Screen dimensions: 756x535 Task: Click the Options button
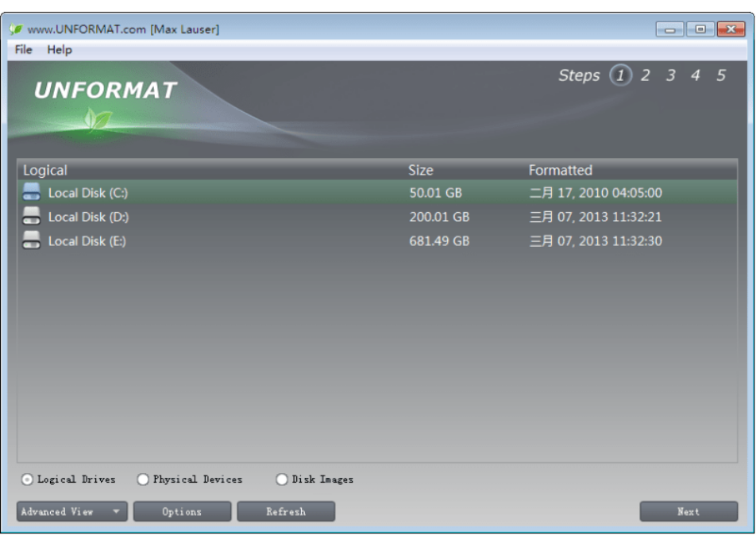click(x=183, y=511)
